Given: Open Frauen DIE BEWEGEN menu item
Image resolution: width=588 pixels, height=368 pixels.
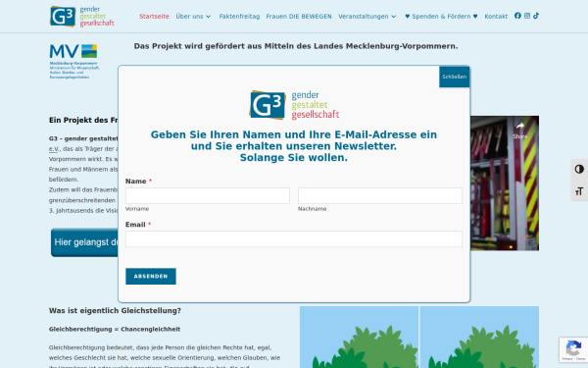Looking at the screenshot, I should (x=299, y=17).
